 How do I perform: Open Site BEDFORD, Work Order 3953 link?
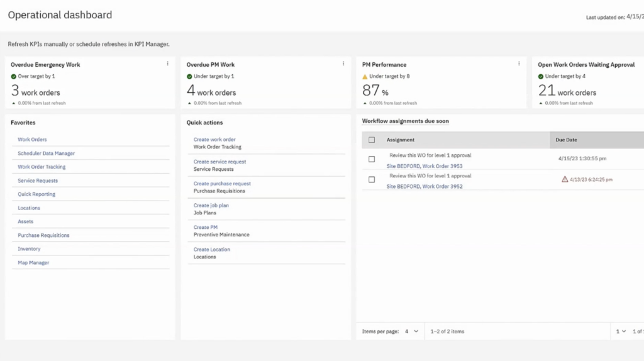(425, 166)
